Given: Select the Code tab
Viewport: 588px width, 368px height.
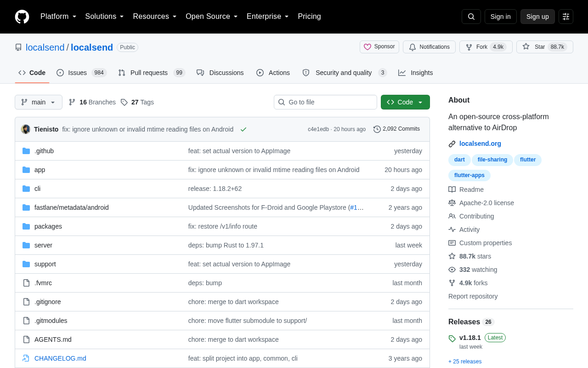Looking at the screenshot, I should click(32, 73).
